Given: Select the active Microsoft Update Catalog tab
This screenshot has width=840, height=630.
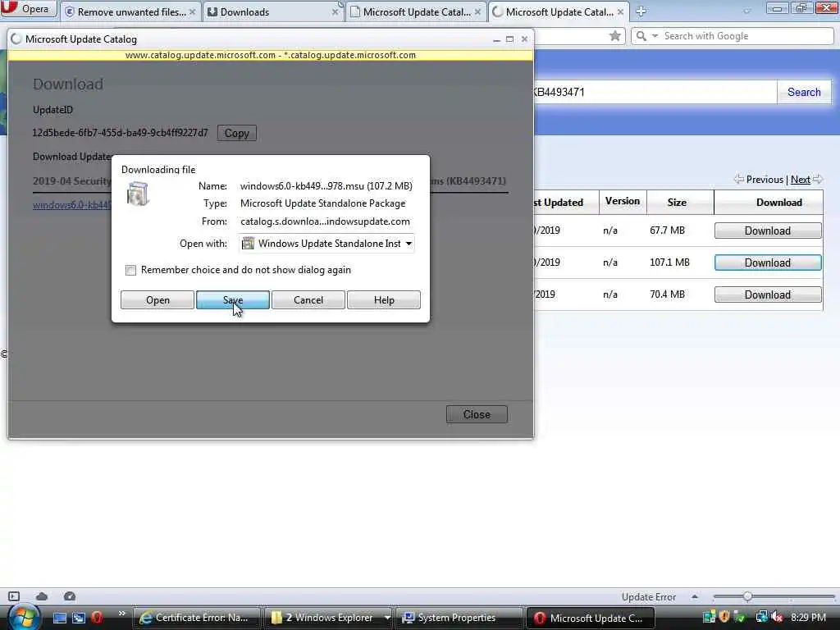Looking at the screenshot, I should (559, 11).
